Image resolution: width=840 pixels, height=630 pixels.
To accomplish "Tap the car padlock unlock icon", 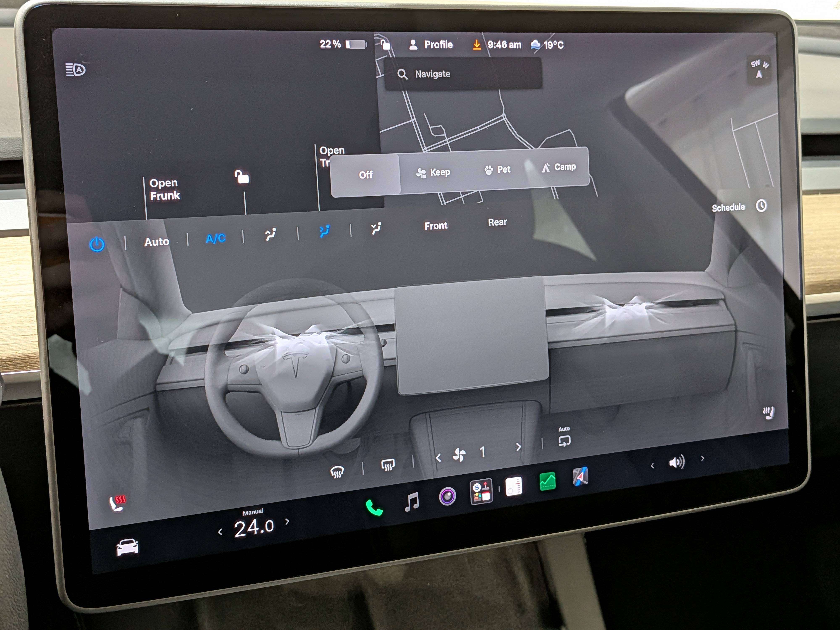I will click(241, 177).
